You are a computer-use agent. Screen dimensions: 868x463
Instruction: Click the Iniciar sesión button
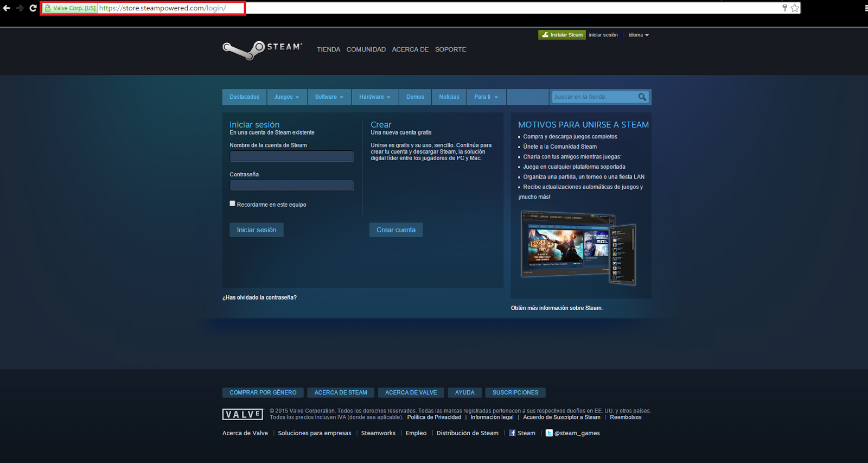pos(257,230)
